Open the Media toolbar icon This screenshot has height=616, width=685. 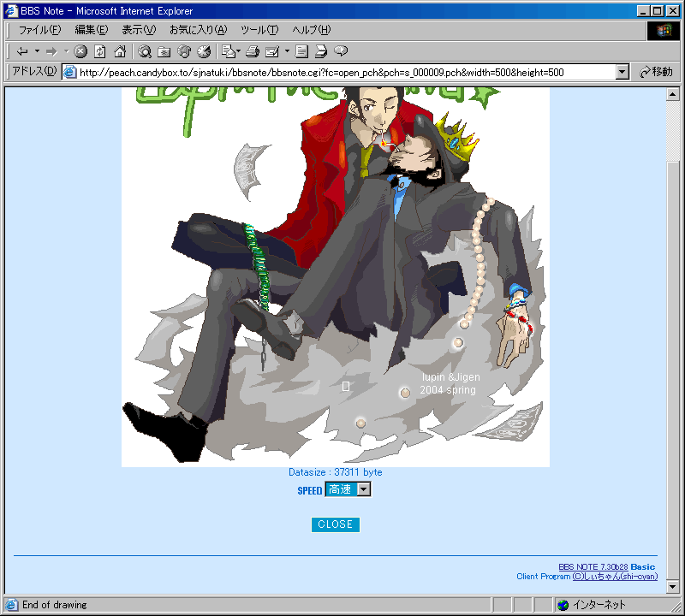(x=184, y=51)
